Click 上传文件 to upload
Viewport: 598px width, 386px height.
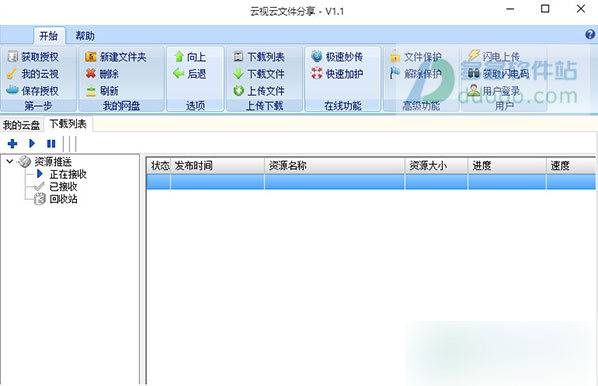click(x=259, y=91)
